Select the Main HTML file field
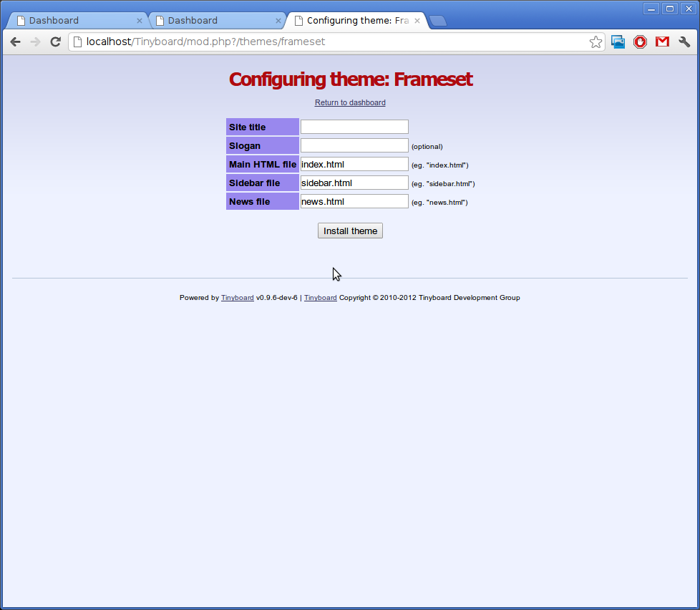 pos(354,164)
